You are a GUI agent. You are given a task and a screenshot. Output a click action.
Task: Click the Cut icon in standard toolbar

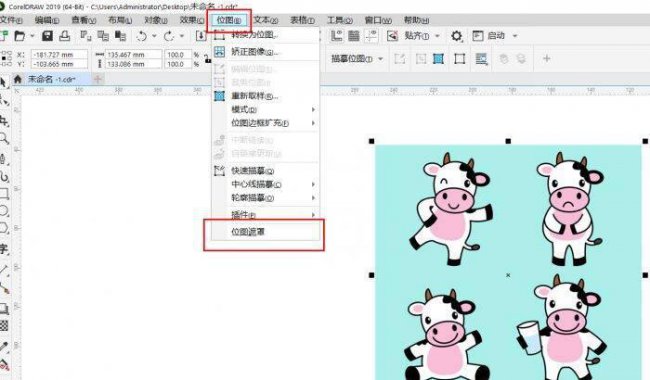coord(85,36)
